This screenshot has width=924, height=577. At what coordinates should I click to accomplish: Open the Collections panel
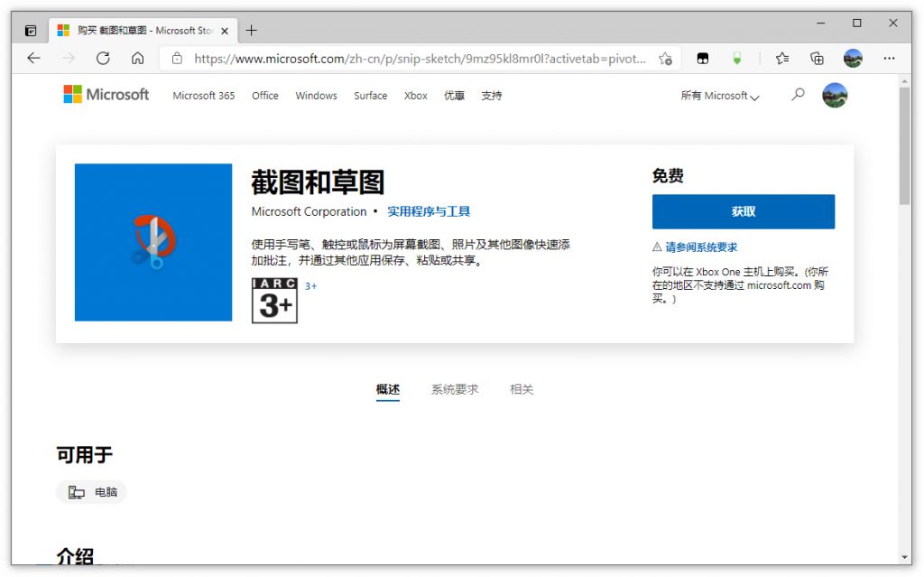(817, 58)
